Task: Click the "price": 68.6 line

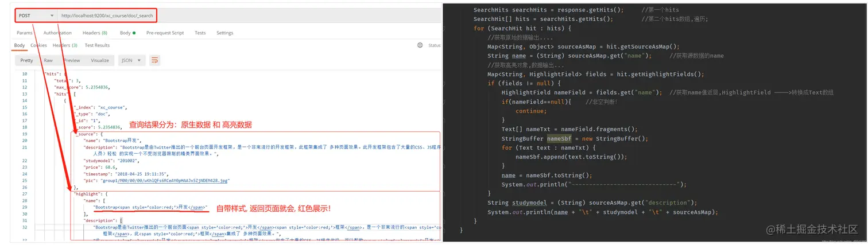Action: tap(100, 167)
